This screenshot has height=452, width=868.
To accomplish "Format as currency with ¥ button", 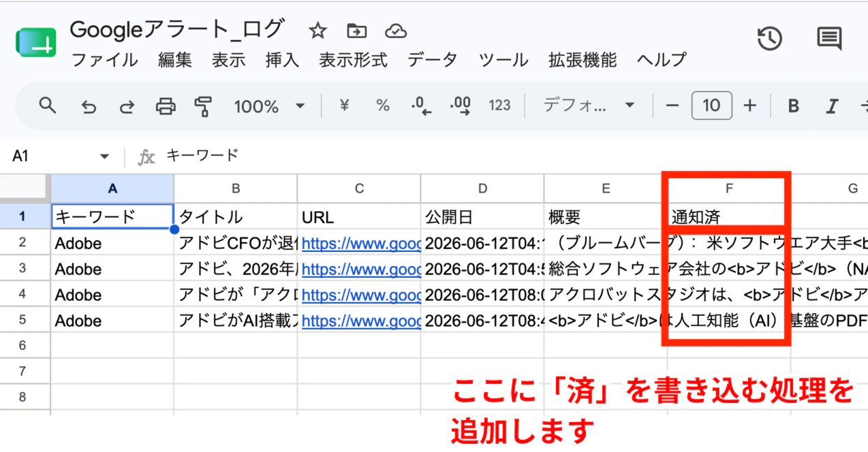I will pyautogui.click(x=344, y=105).
